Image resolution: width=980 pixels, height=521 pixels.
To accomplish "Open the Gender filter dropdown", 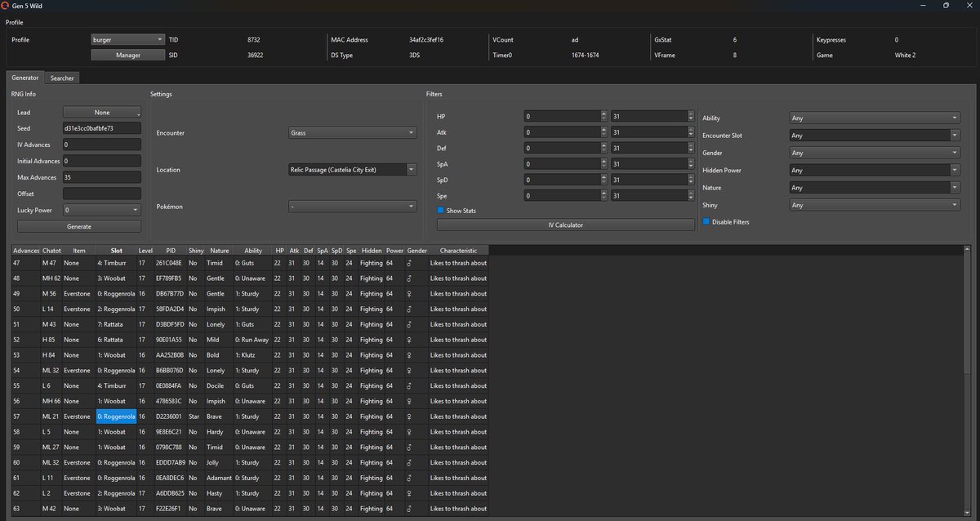I will (875, 153).
